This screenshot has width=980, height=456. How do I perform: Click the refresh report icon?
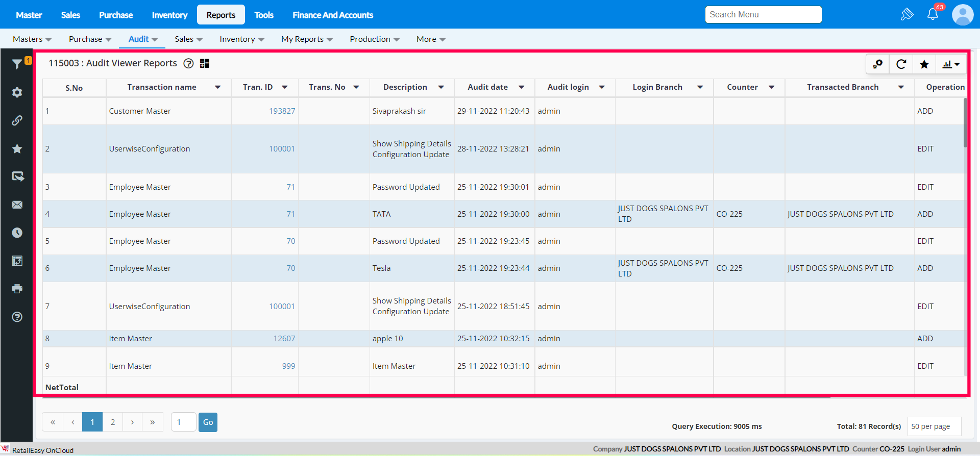901,64
